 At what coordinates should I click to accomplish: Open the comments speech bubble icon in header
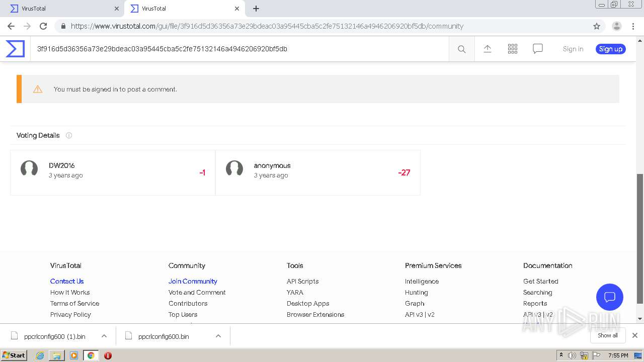pyautogui.click(x=538, y=49)
